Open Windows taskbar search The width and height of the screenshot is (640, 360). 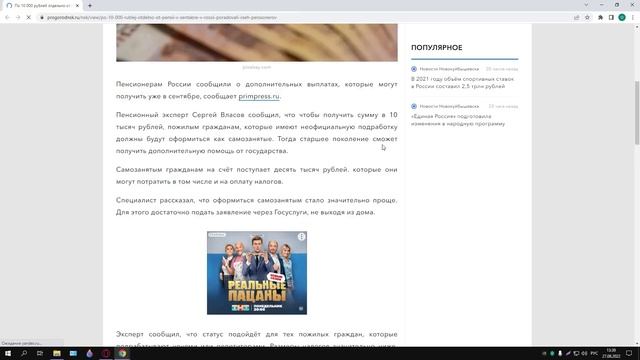(24, 353)
